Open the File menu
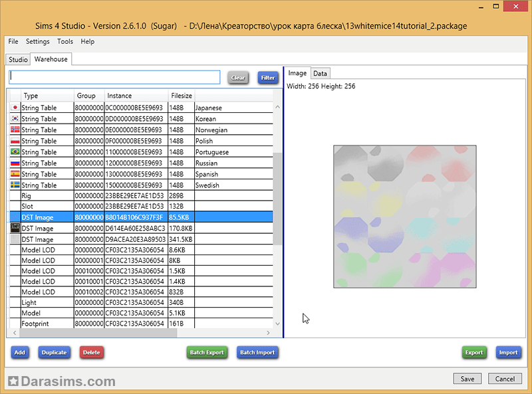Image resolution: width=532 pixels, height=394 pixels. click(x=13, y=41)
